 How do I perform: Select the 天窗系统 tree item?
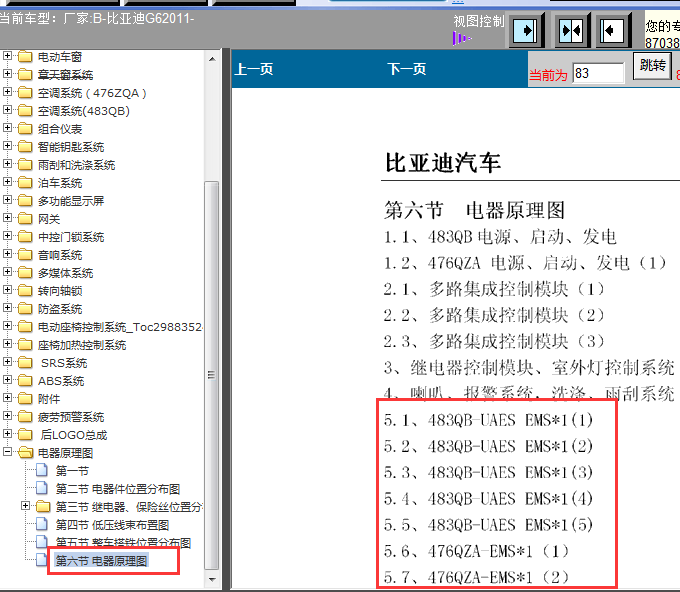(x=65, y=75)
